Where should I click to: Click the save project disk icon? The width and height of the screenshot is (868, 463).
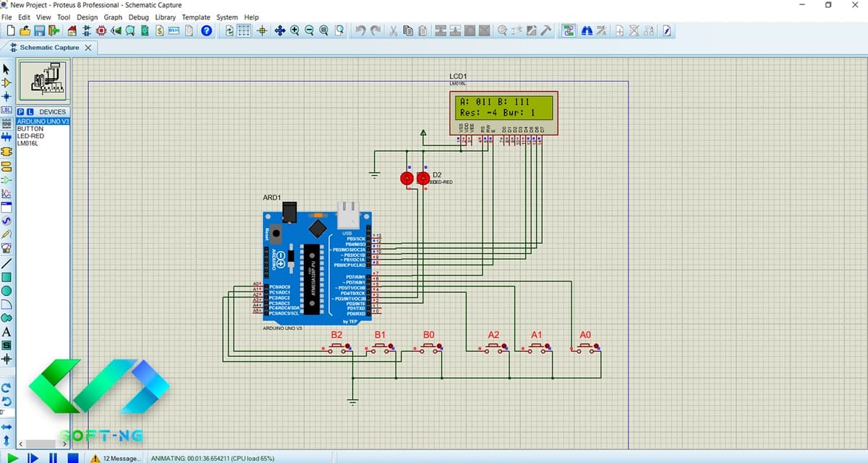(39, 30)
